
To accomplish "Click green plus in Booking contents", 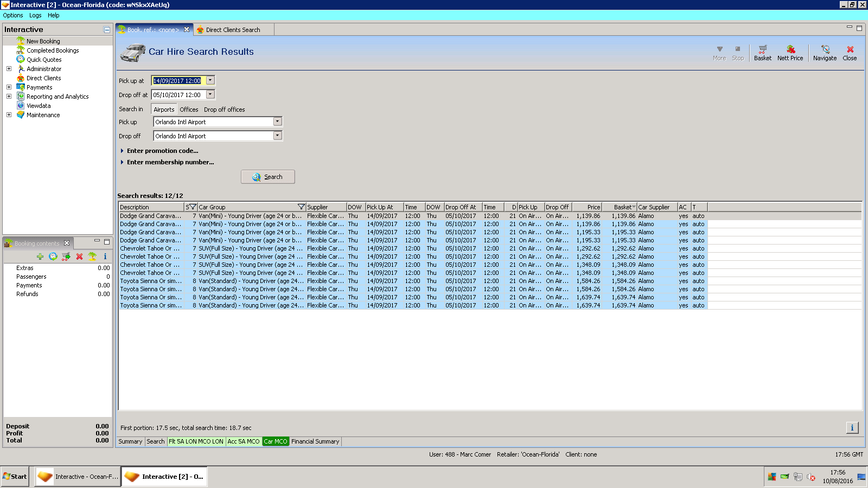I will point(40,256).
